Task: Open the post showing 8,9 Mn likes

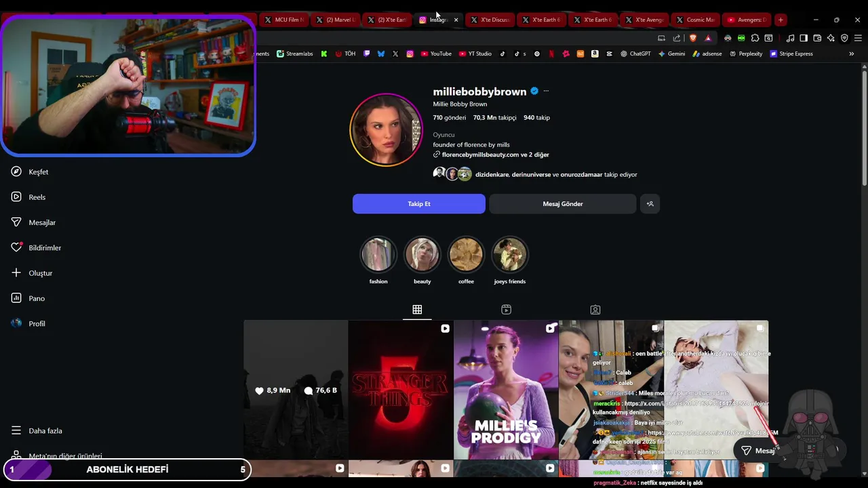Action: (296, 390)
